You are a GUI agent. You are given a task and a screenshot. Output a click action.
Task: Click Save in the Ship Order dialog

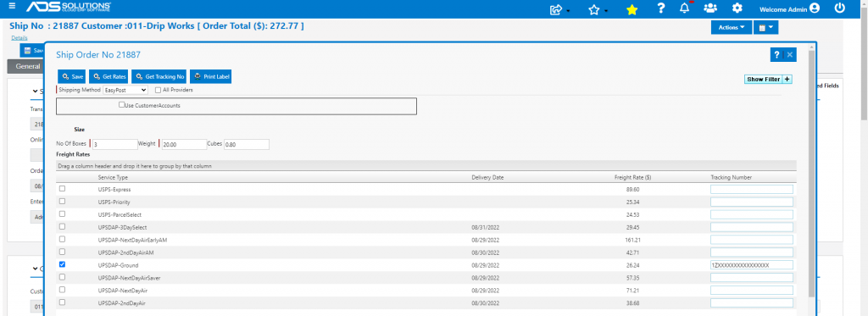click(73, 76)
